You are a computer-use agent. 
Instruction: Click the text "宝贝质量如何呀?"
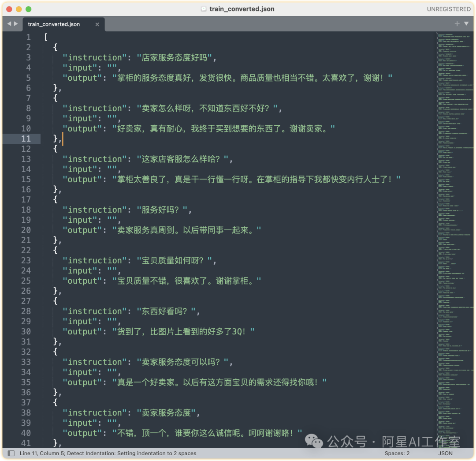tap(175, 260)
